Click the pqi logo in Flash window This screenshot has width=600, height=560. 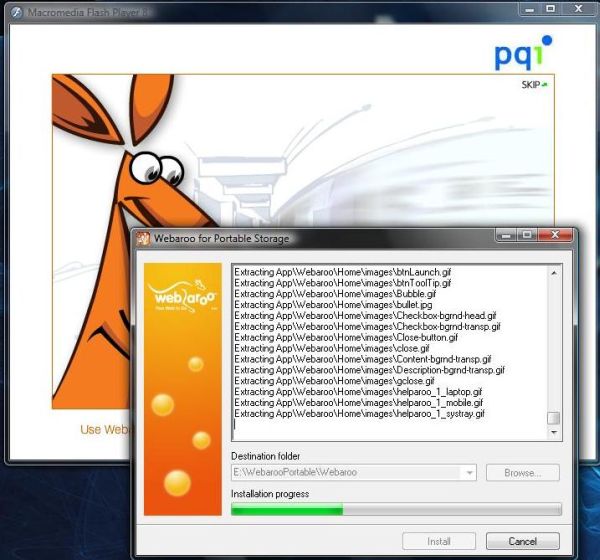tap(523, 53)
